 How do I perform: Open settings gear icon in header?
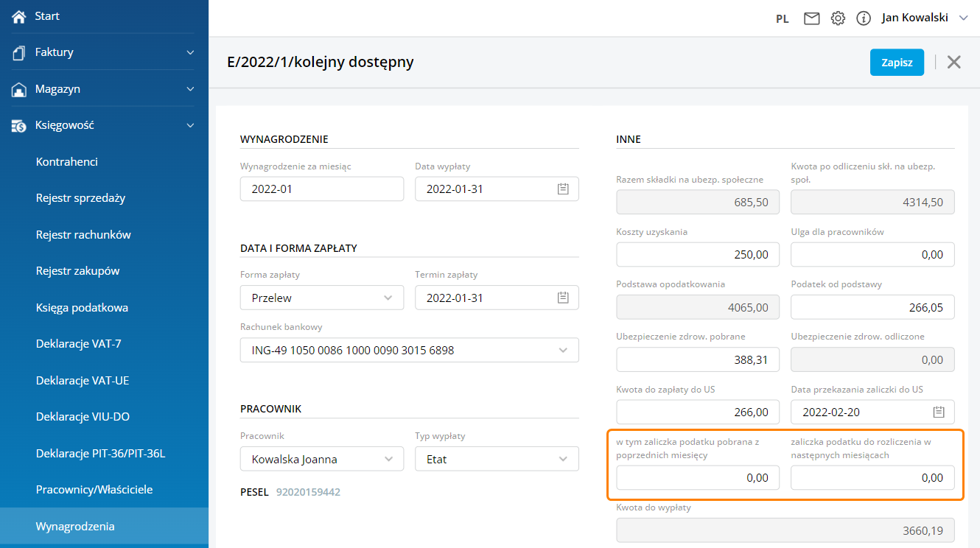tap(838, 18)
